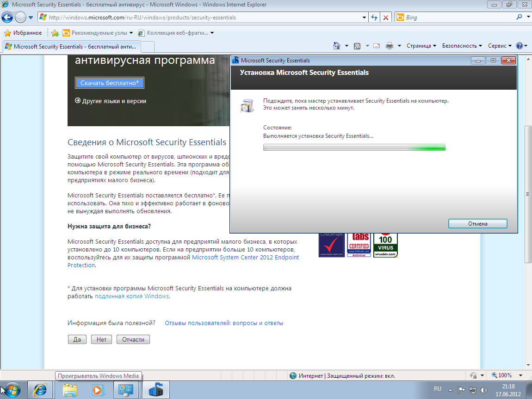The width and height of the screenshot is (532, 399).
Task: Click the Add to favorites bar star icon
Action: [55, 33]
